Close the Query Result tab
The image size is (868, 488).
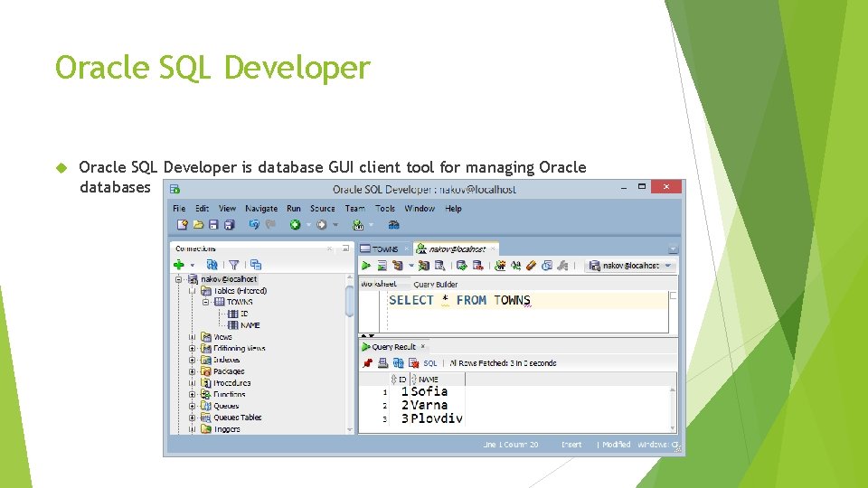coord(423,346)
